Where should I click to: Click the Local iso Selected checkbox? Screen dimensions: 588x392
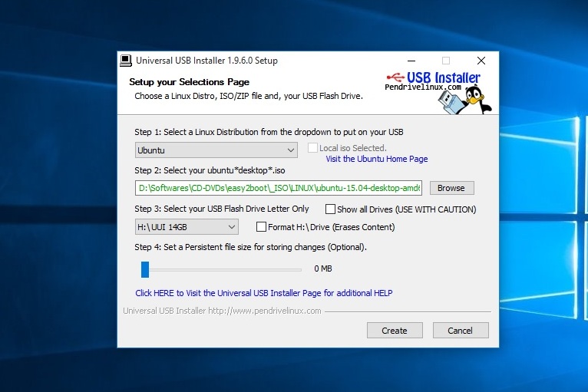click(312, 148)
